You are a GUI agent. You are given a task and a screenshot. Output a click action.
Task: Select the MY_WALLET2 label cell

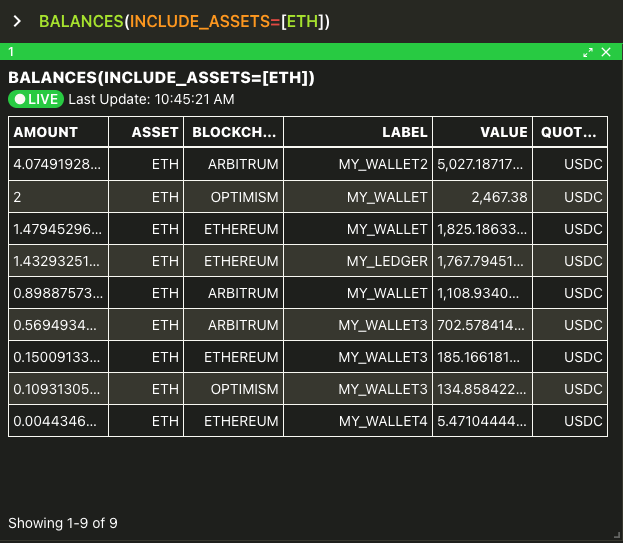[x=358, y=164]
